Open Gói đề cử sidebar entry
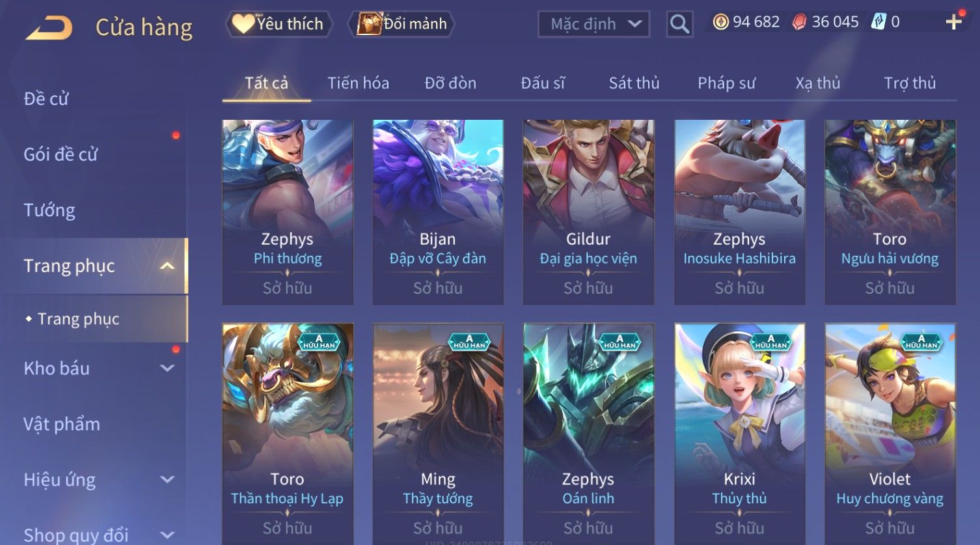This screenshot has height=545, width=980. click(61, 155)
